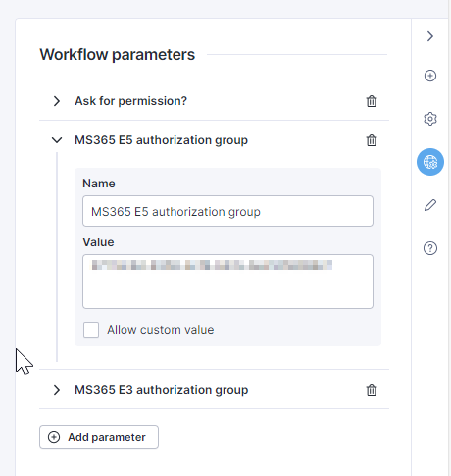Collapse the MS365 E5 authorization group section
451x476 pixels.
click(57, 140)
